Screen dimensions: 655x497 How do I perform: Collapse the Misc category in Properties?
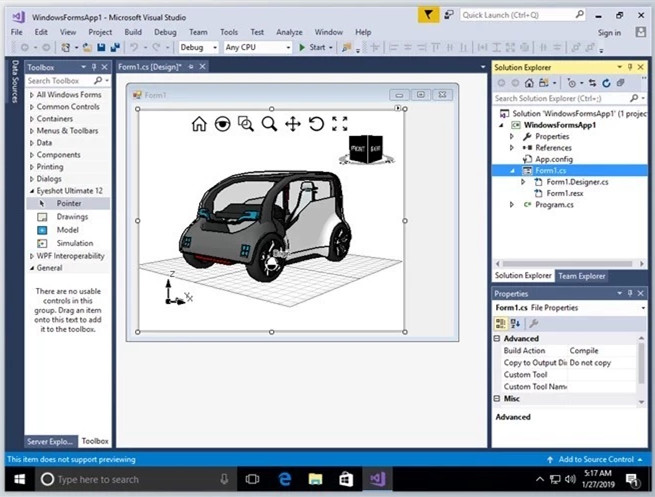point(497,398)
